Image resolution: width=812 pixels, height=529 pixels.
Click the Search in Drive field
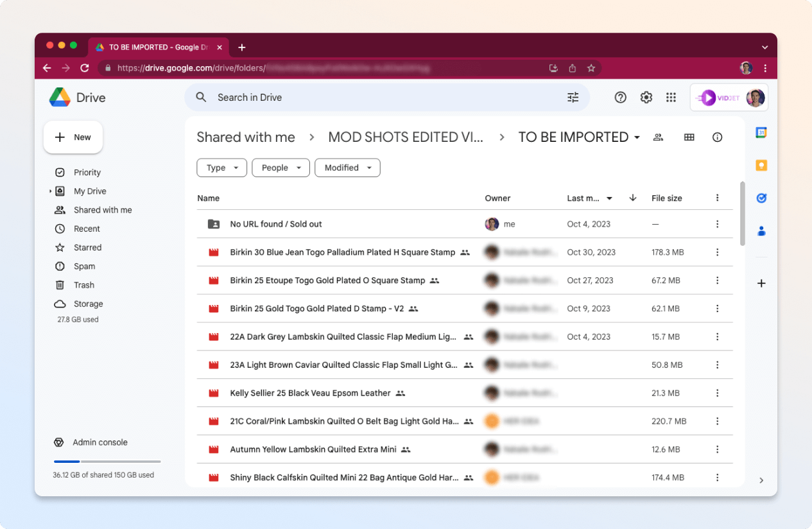(387, 98)
